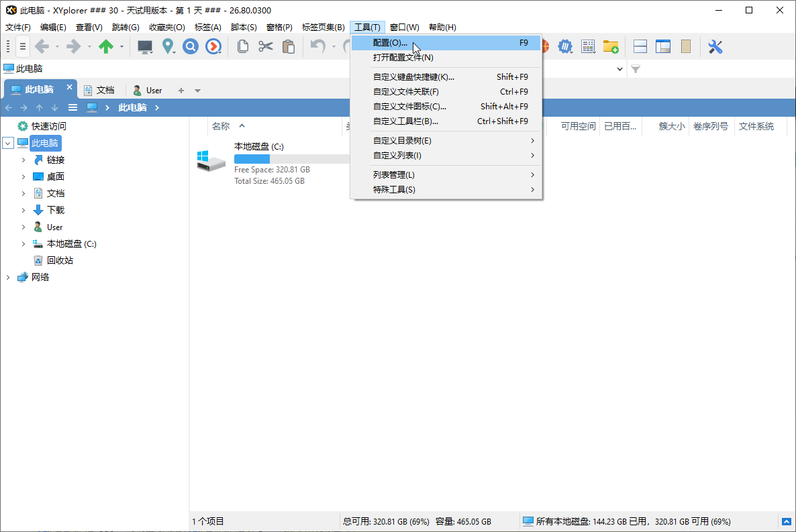Select 打开配置文件(N) menu entry

point(446,58)
